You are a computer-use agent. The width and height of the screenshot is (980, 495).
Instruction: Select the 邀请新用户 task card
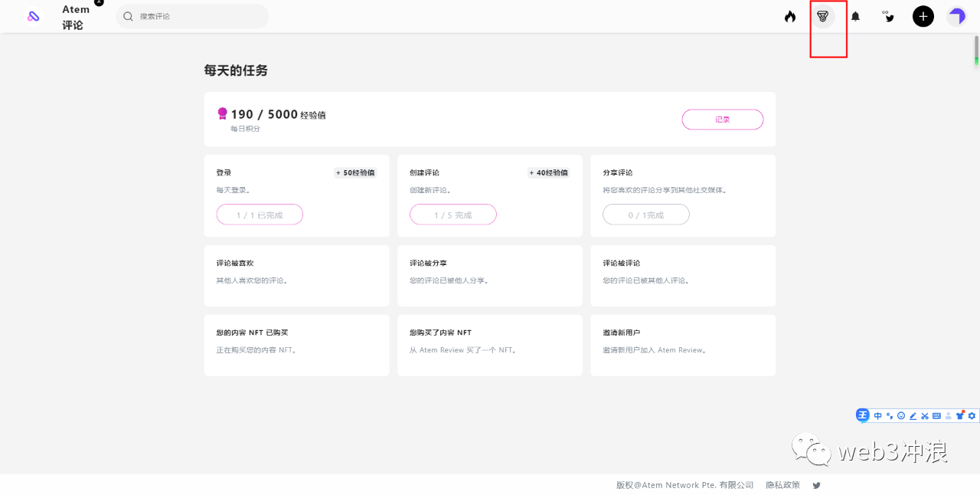click(683, 346)
